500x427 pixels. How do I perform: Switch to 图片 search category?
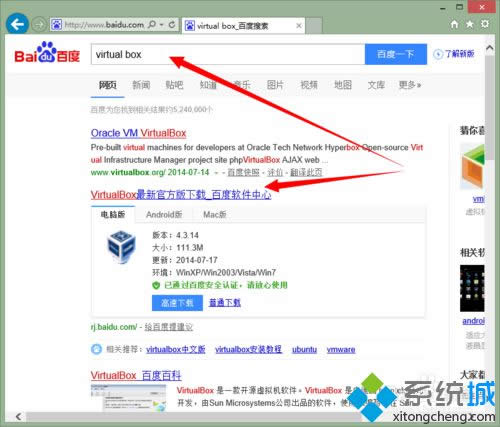[x=275, y=85]
